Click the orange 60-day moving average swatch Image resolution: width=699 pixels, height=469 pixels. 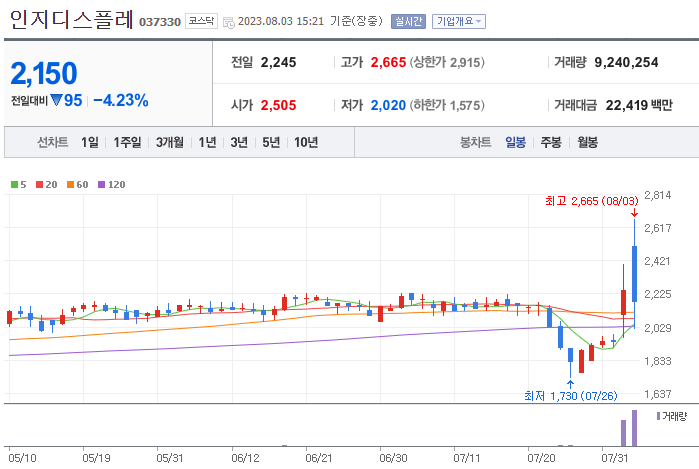click(x=70, y=185)
